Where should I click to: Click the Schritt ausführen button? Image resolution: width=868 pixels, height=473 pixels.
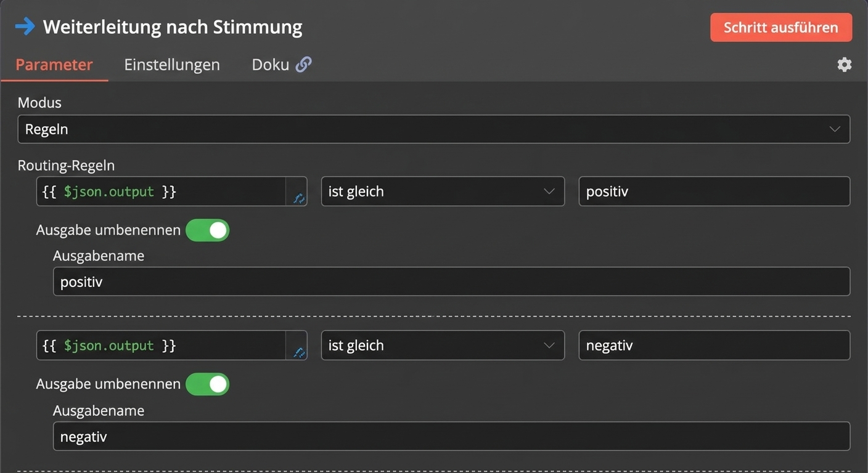point(781,28)
